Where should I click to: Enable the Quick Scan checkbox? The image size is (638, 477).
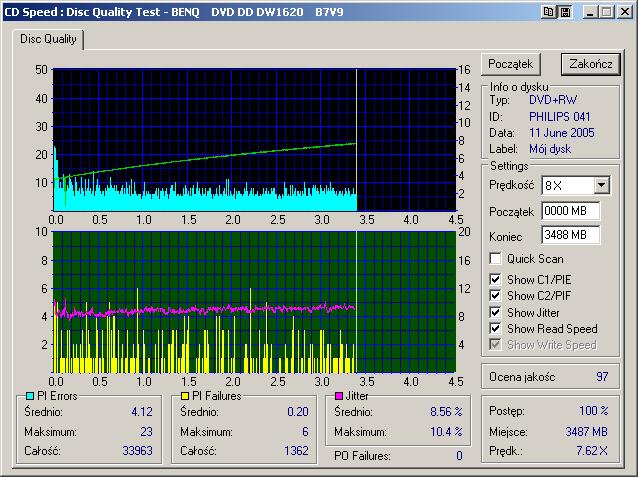coord(495,258)
